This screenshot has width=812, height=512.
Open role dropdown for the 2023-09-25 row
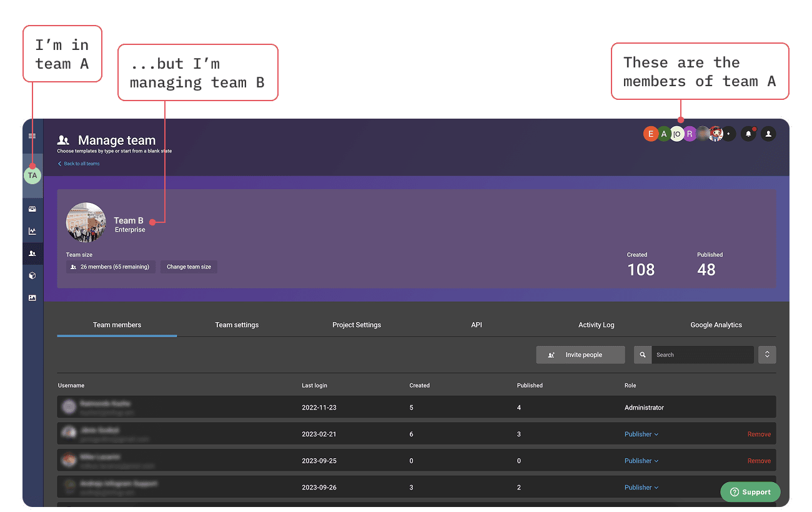click(x=641, y=461)
